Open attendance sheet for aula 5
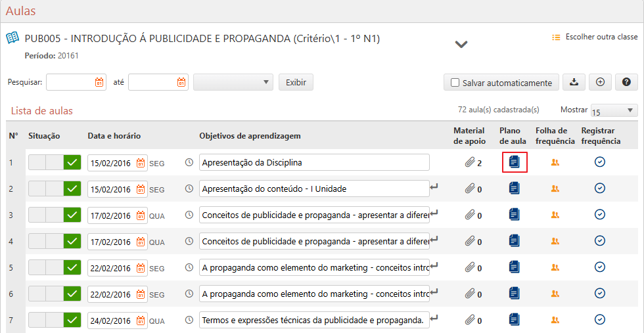Viewport: 644px width, 333px height. [x=555, y=267]
